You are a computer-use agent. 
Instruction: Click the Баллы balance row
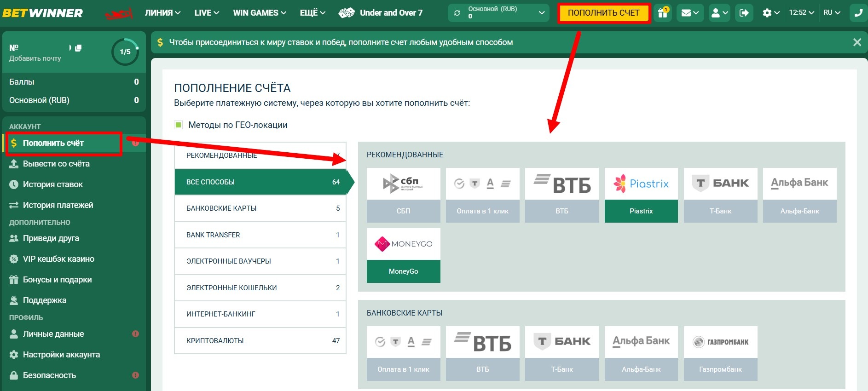(74, 82)
